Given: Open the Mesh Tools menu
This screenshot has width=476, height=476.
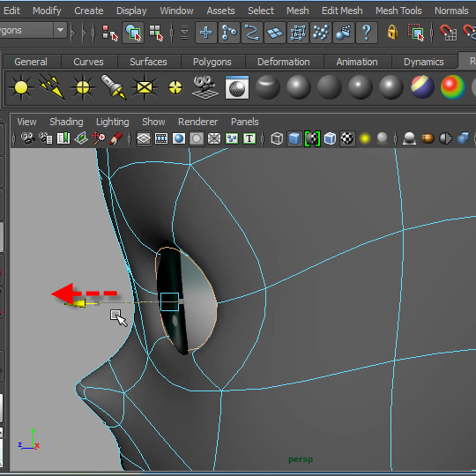Looking at the screenshot, I should (398, 11).
